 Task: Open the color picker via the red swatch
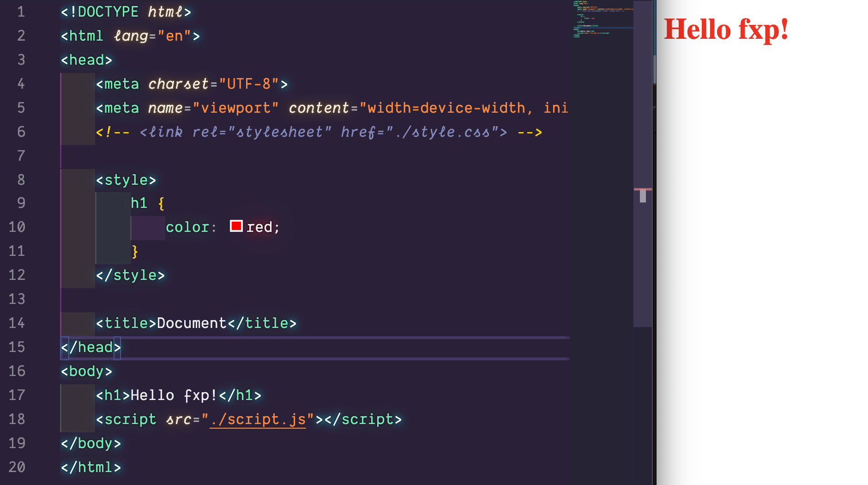click(x=236, y=226)
